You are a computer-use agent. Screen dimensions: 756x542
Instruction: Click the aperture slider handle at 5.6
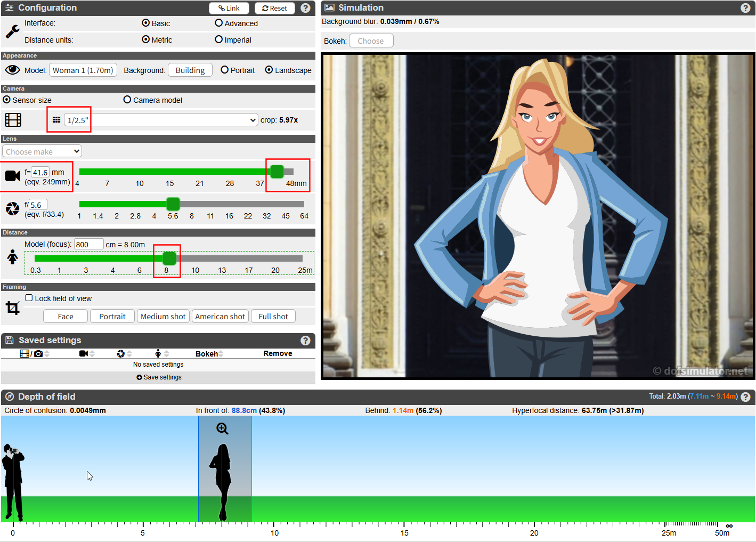(x=173, y=204)
